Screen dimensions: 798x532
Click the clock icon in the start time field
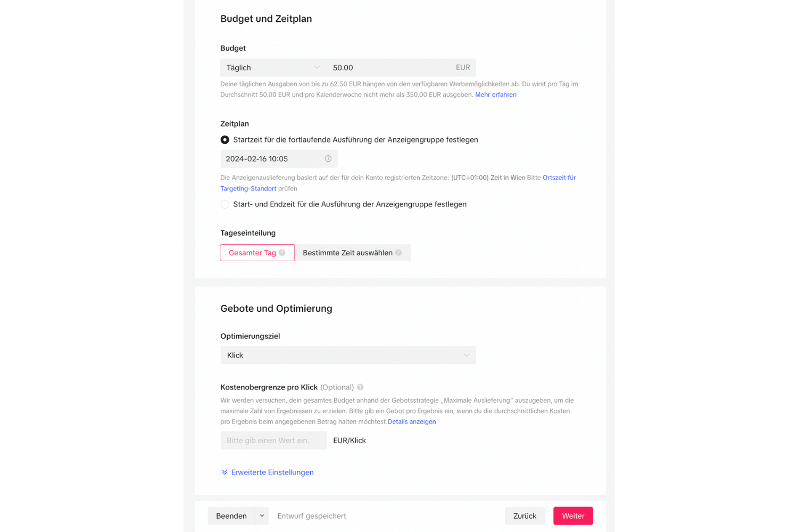click(x=328, y=159)
